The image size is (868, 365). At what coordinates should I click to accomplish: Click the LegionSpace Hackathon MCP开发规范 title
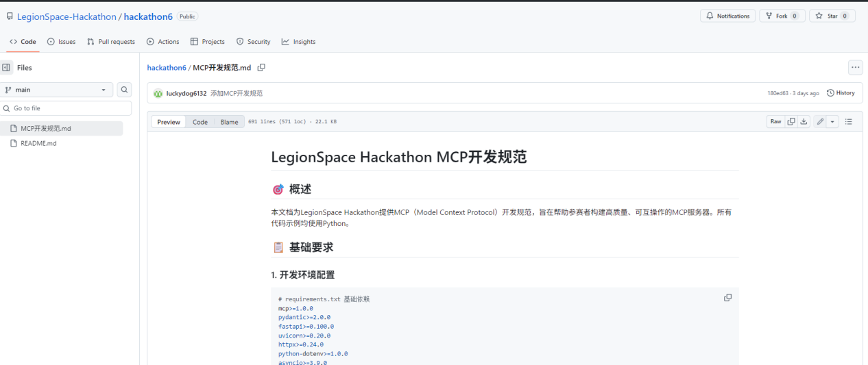click(399, 157)
